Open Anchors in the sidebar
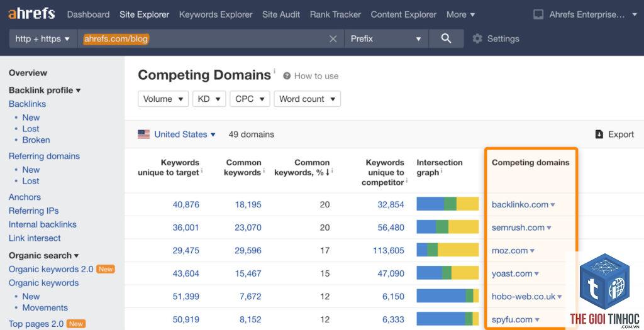Screen dimensions: 644x330 [25, 197]
